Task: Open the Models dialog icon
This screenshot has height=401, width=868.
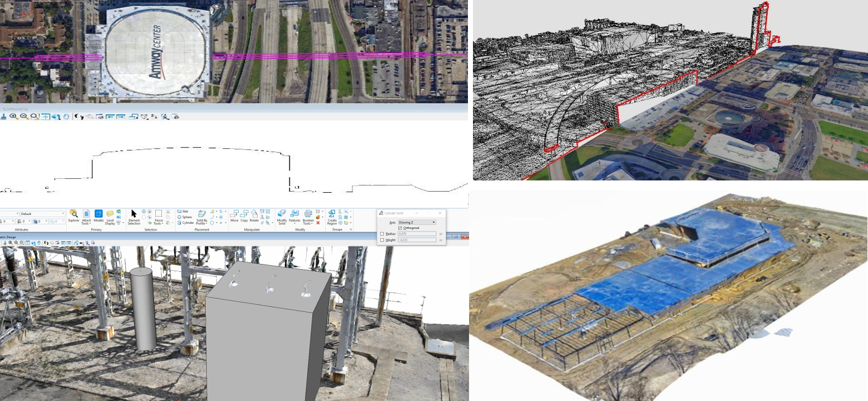Action: 98,216
